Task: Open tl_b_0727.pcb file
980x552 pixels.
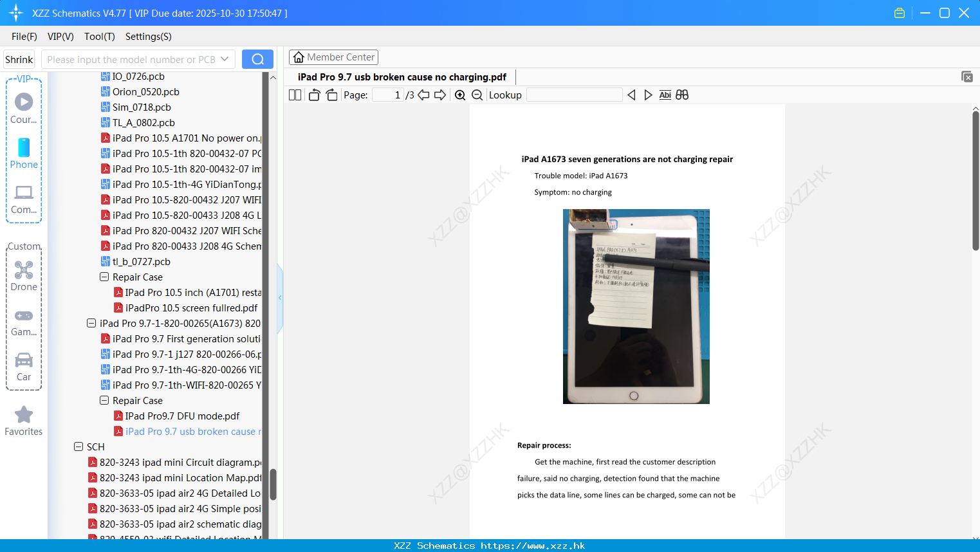Action: click(x=142, y=262)
